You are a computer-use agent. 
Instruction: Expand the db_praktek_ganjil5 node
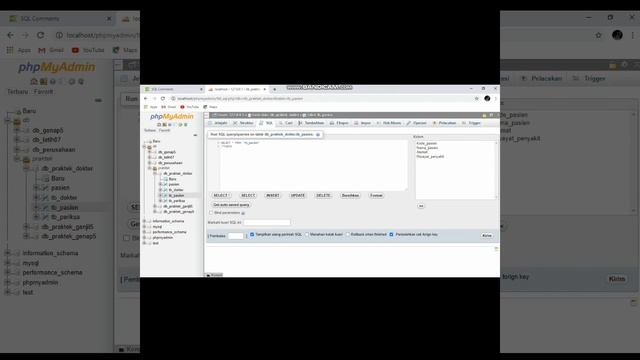coord(155,206)
